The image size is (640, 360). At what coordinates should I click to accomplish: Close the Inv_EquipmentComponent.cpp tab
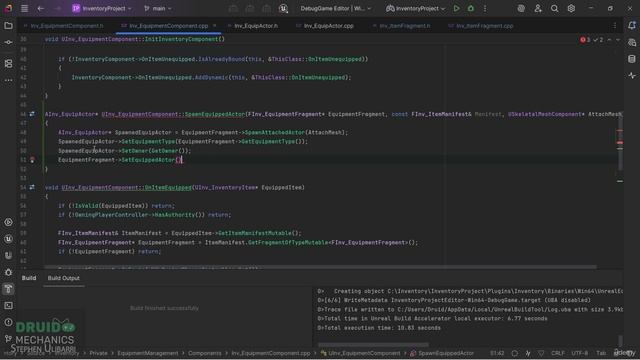click(x=215, y=25)
